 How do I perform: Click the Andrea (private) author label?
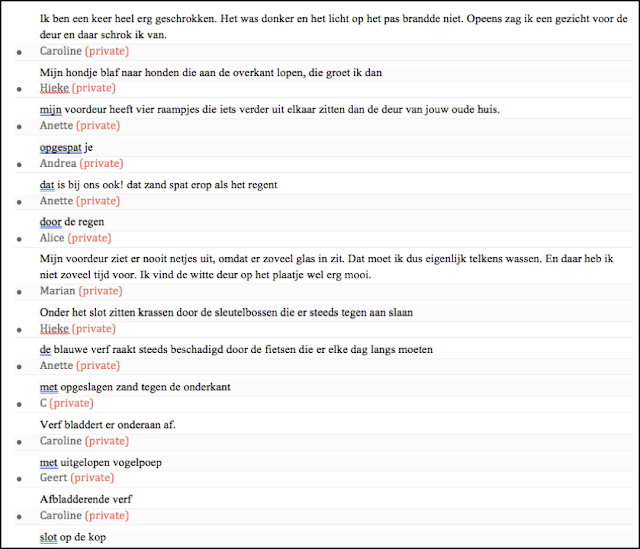tap(81, 163)
